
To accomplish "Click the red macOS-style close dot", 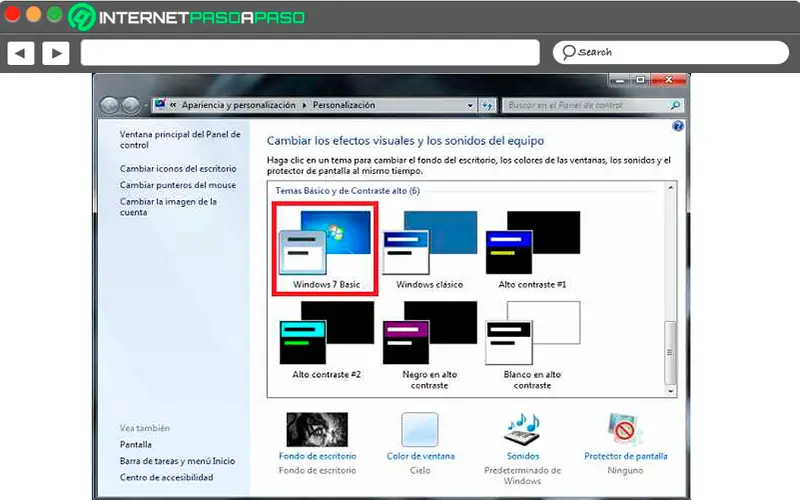I will click(x=12, y=14).
